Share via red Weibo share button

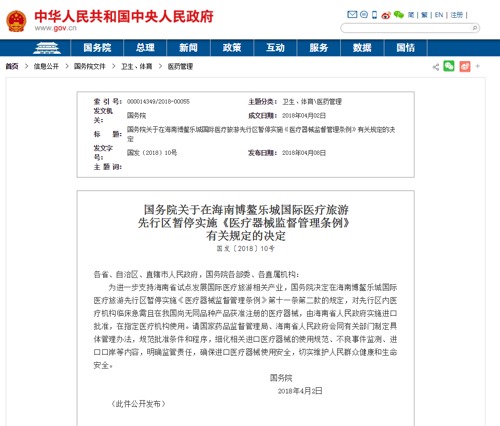[x=465, y=66]
